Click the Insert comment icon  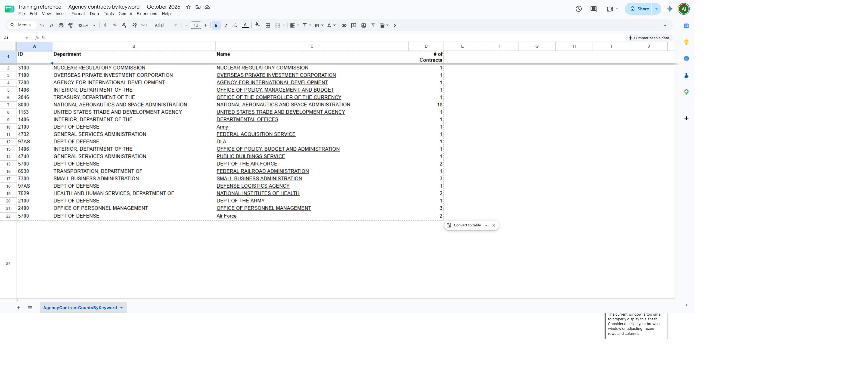(x=354, y=25)
